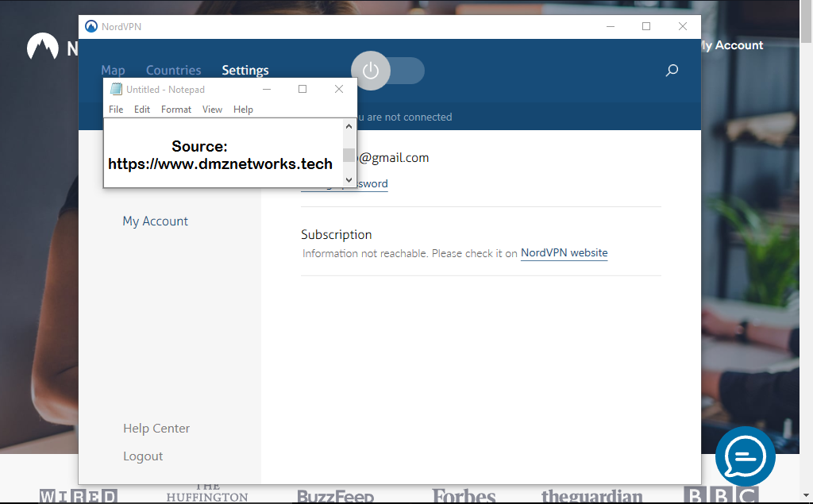Click the Huffington Post logo on webpage
This screenshot has width=813, height=504.
(207, 493)
